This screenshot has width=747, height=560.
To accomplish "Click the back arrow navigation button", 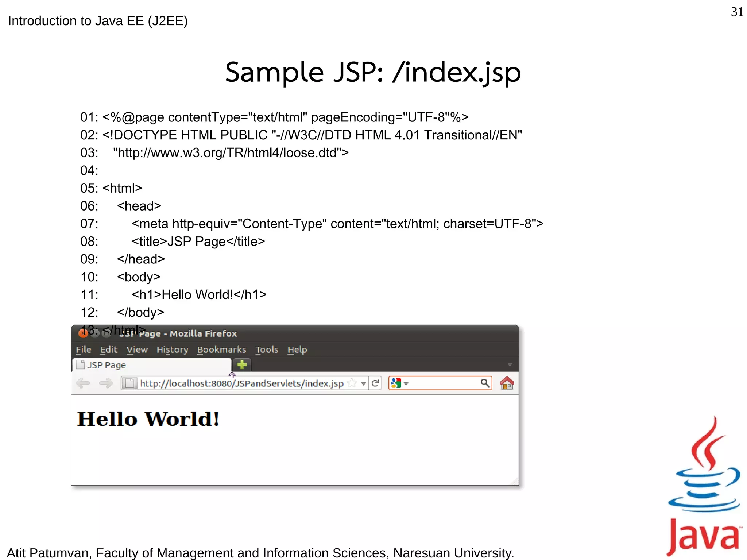I will (83, 383).
